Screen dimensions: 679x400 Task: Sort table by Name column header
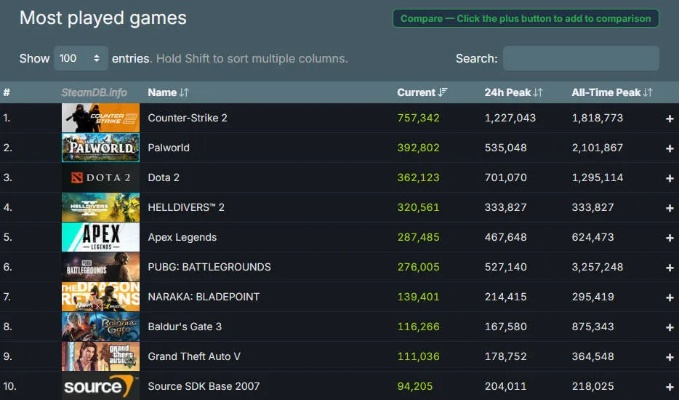click(168, 93)
